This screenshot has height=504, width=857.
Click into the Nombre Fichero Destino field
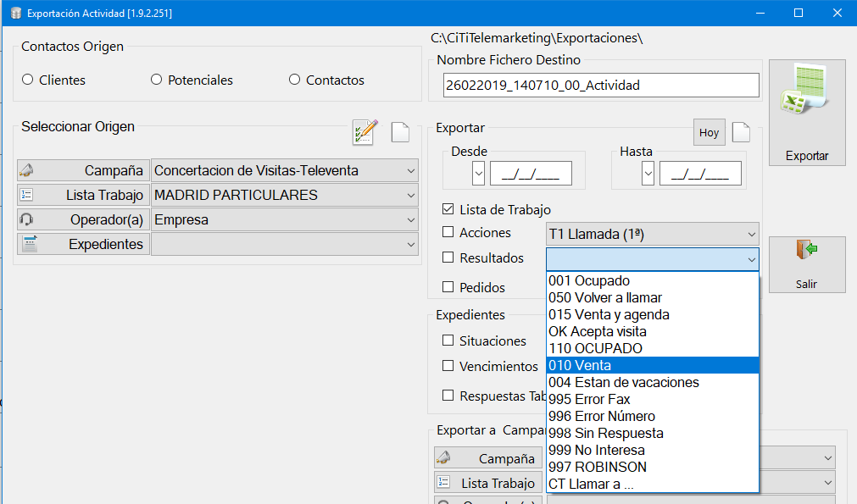(601, 86)
